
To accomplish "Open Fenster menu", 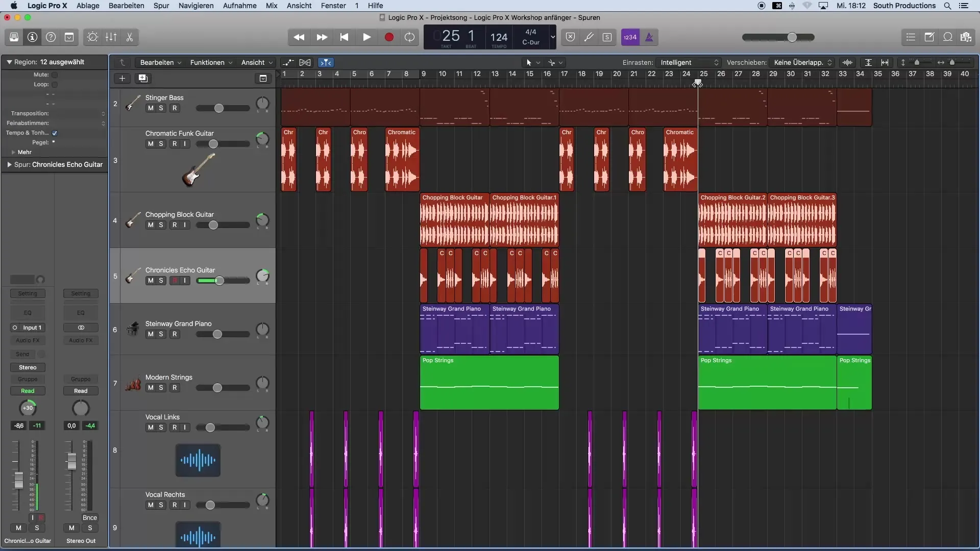I will tap(333, 6).
